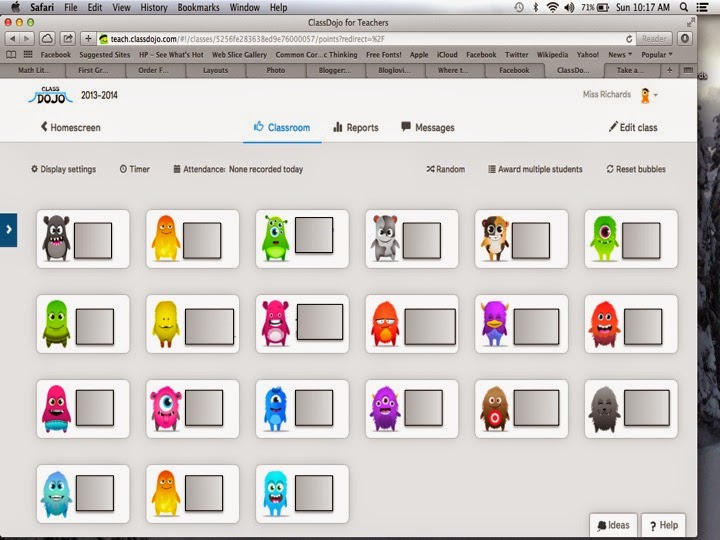Select the pink one-eyed monster with tongue
720x540 pixels.
pos(192,409)
